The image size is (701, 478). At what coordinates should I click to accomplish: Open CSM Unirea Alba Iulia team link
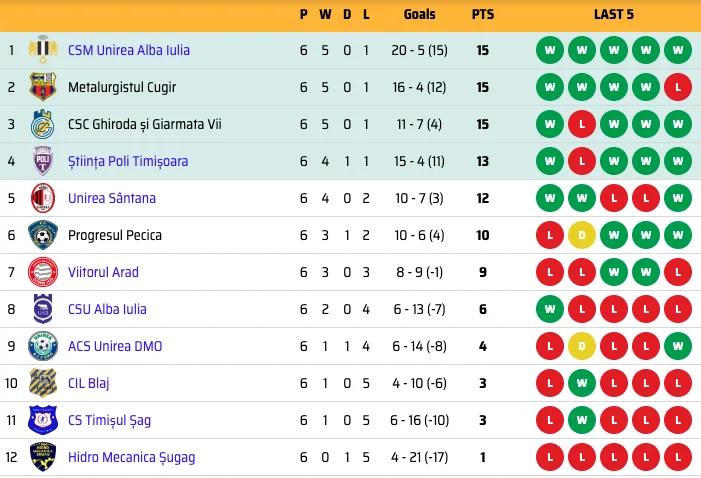tap(128, 50)
